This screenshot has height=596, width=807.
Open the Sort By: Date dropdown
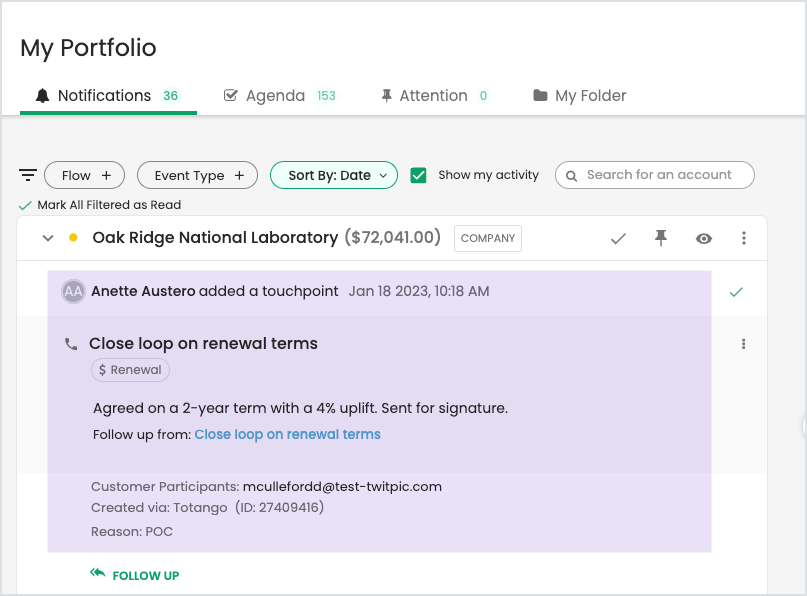tap(334, 174)
